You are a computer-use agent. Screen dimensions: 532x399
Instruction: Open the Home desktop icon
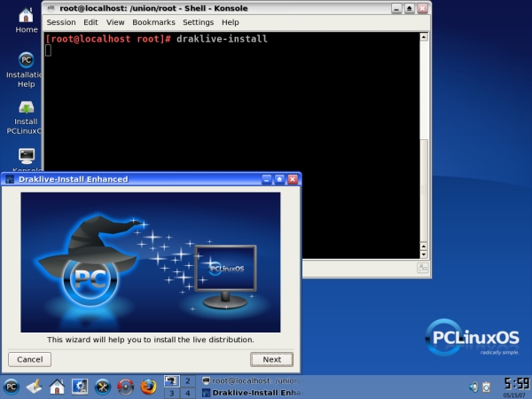coord(26,20)
